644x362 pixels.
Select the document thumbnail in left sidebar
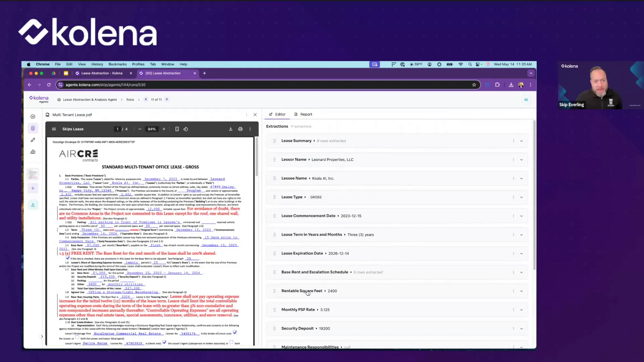pos(33,174)
